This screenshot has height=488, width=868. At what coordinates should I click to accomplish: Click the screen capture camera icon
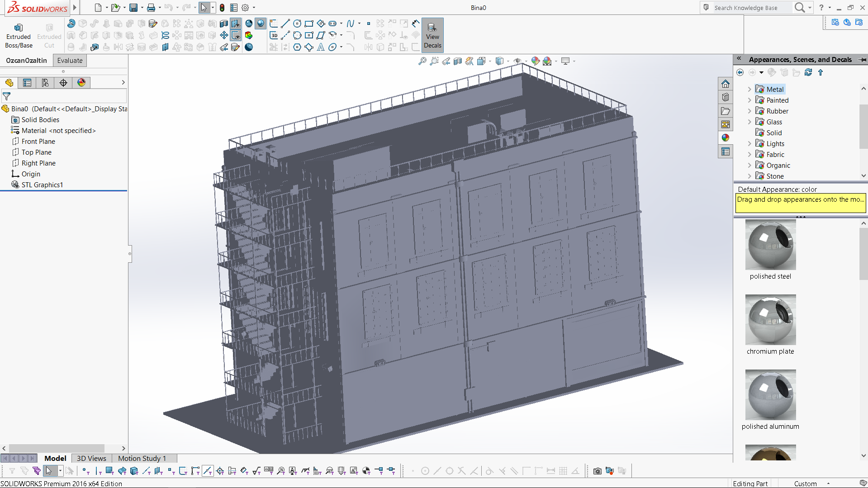pos(598,471)
